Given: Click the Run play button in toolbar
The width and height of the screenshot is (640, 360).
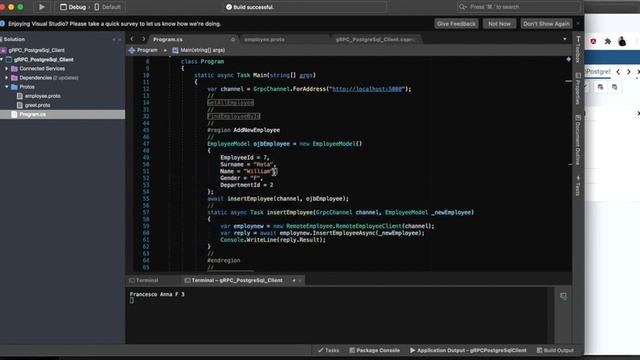Looking at the screenshot, I should 42,7.
